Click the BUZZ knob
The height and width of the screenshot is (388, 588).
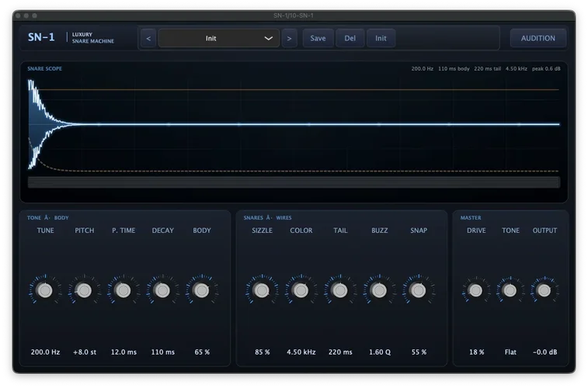click(x=380, y=290)
